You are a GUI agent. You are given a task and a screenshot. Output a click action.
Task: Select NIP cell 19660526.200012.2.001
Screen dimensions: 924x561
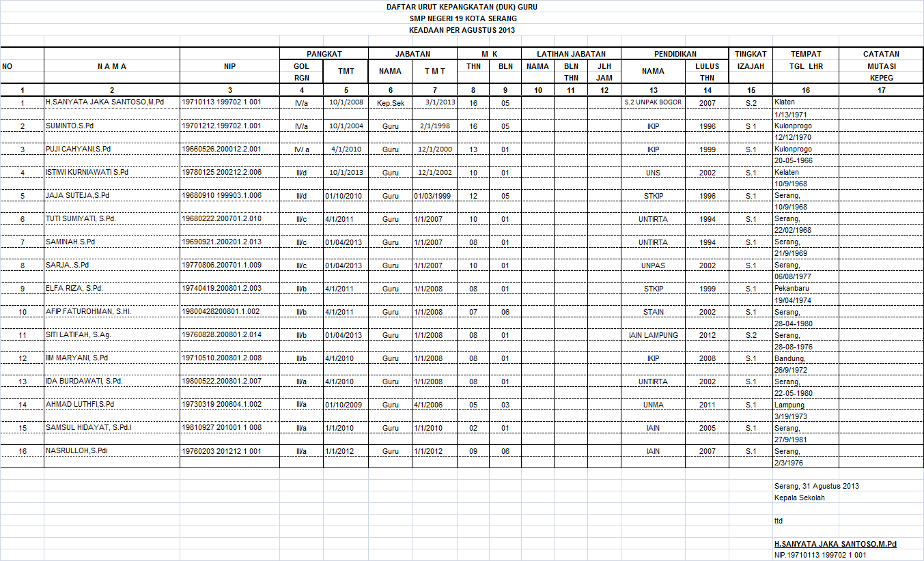(x=229, y=149)
